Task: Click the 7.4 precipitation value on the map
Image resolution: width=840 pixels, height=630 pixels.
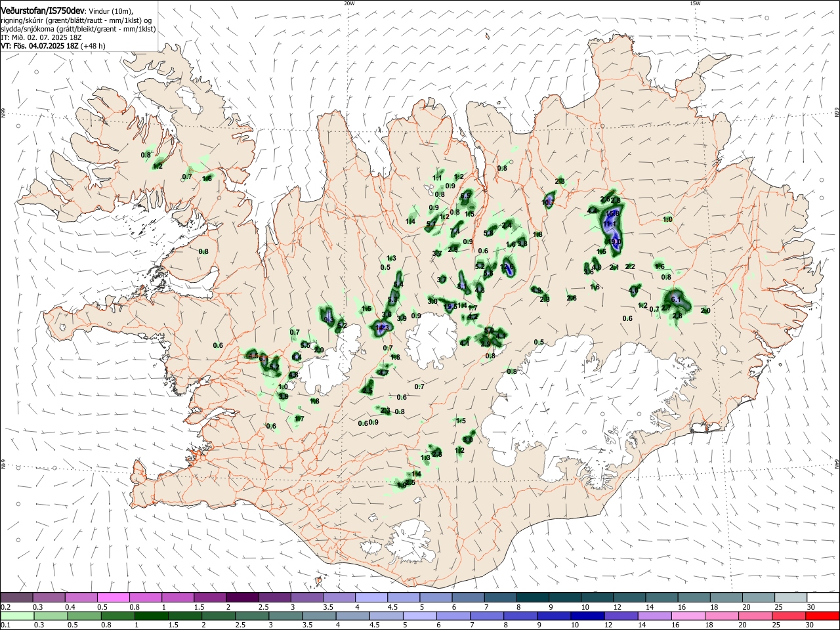Action: coord(455,231)
